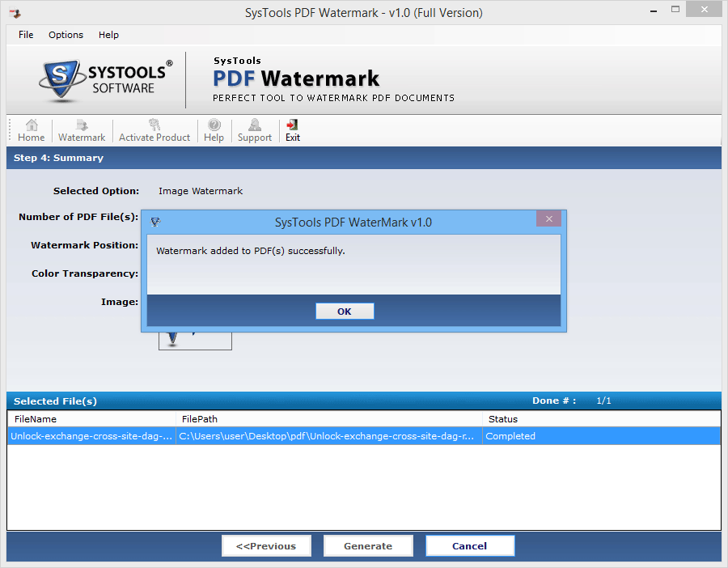Click the Done count '1/1' value
Screen dimensions: 728x568
(x=603, y=401)
